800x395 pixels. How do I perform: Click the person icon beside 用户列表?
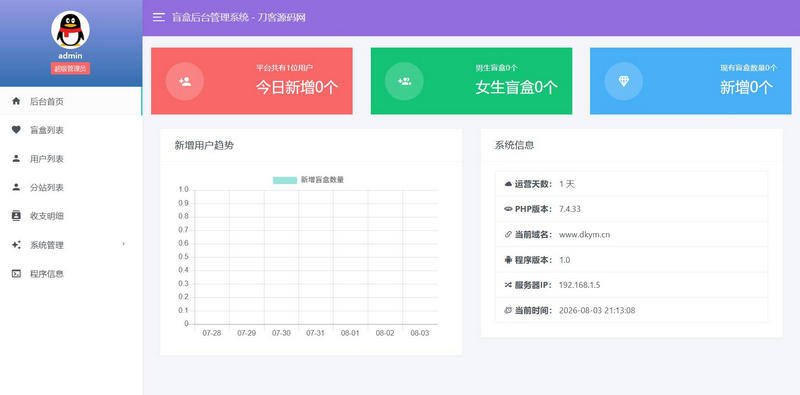[16, 159]
